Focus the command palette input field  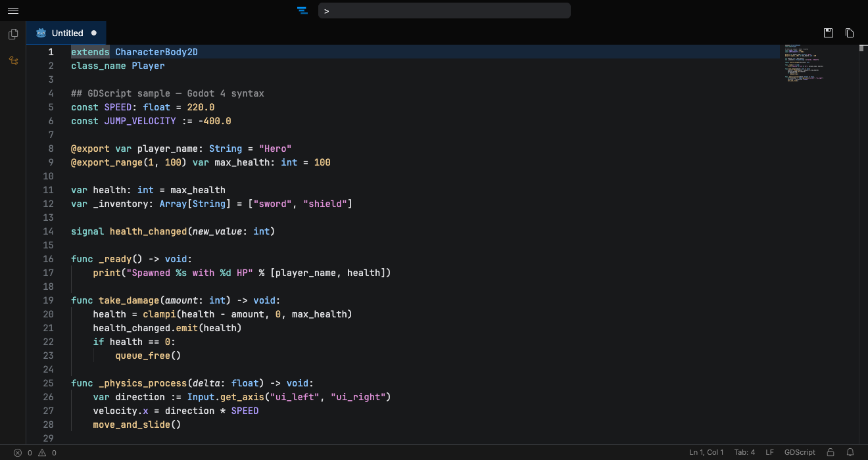[445, 11]
